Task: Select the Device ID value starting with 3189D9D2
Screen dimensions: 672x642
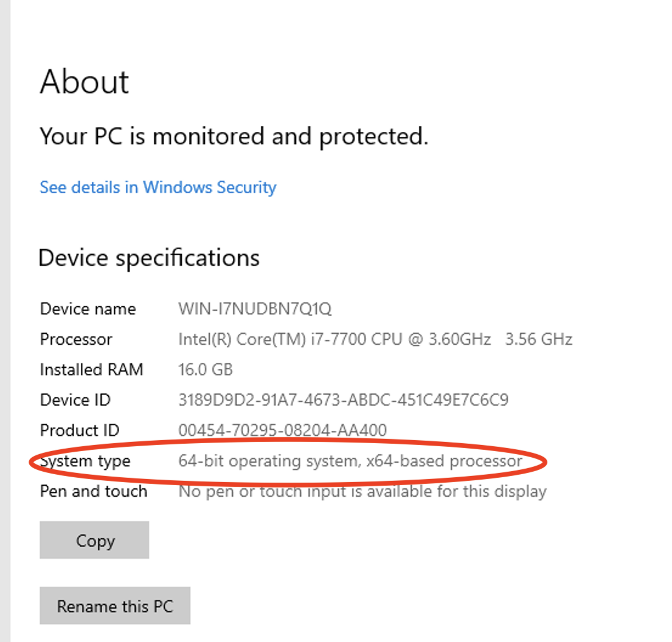Action: pos(343,400)
